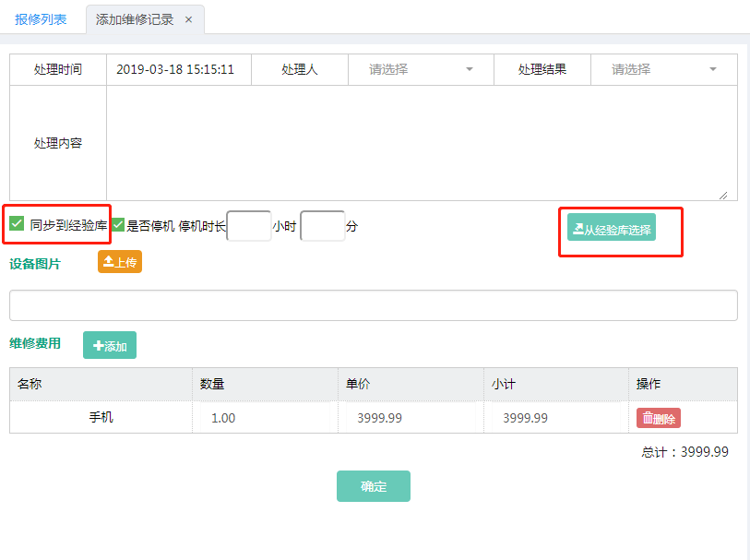The height and width of the screenshot is (560, 750).
Task: Click the 手机 name cell
Action: (101, 418)
